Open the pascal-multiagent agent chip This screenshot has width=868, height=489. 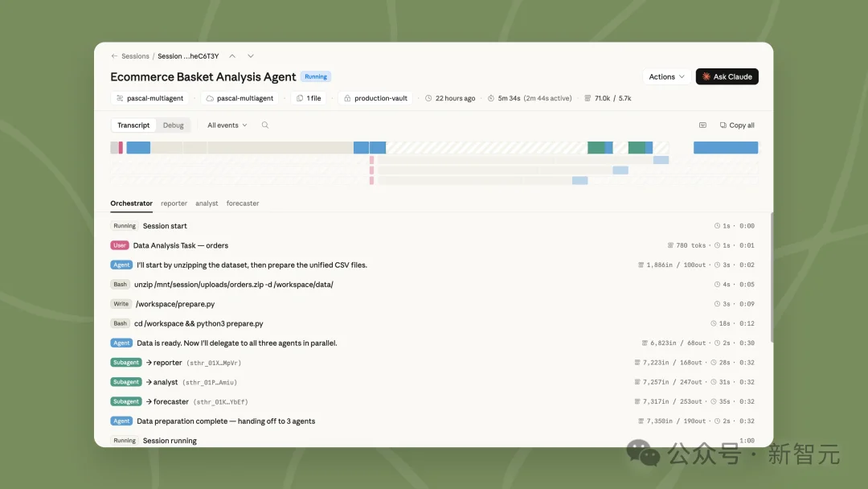[149, 98]
